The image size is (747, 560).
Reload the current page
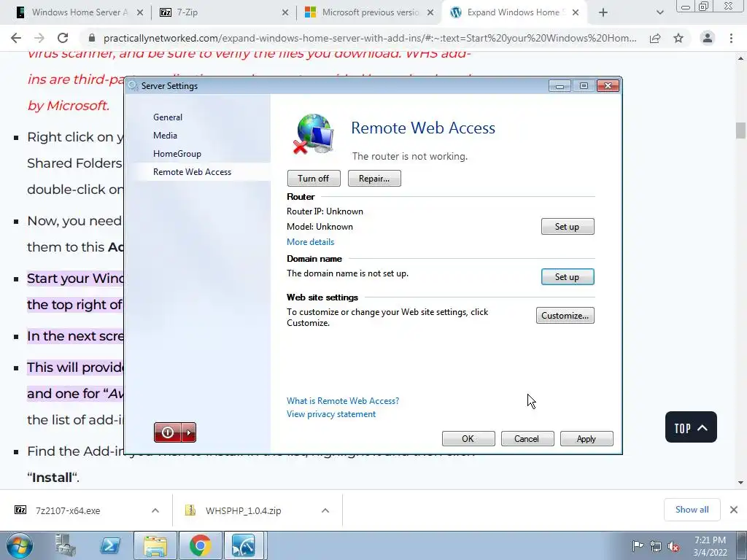(x=63, y=38)
